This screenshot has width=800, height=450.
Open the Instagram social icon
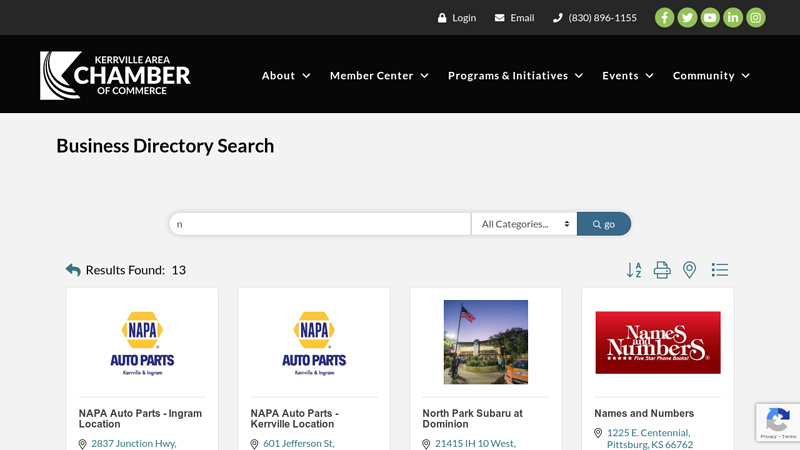pos(756,18)
